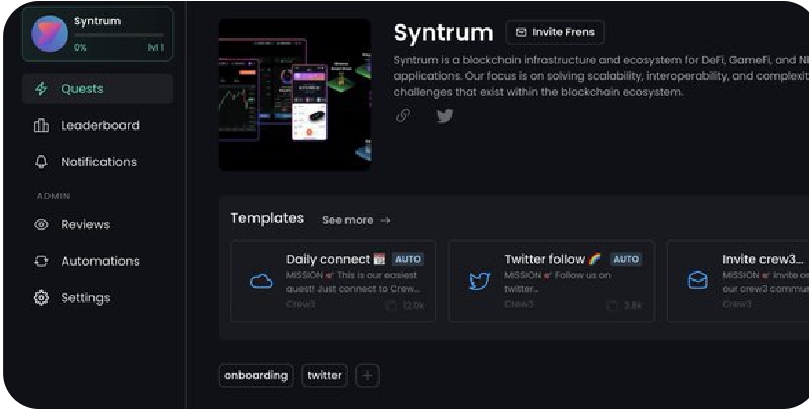Click the Invite Frens button

click(555, 32)
